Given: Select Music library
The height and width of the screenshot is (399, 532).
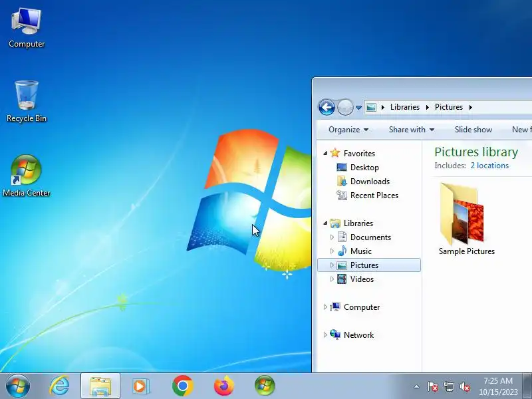Looking at the screenshot, I should click(x=360, y=251).
